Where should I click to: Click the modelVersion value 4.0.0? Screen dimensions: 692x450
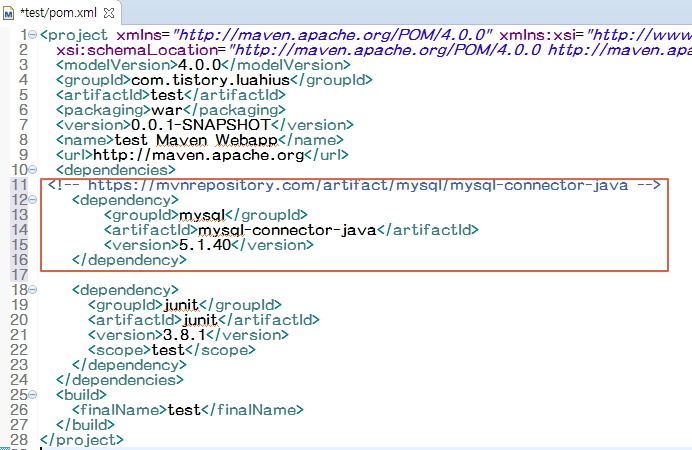pyautogui.click(x=199, y=65)
